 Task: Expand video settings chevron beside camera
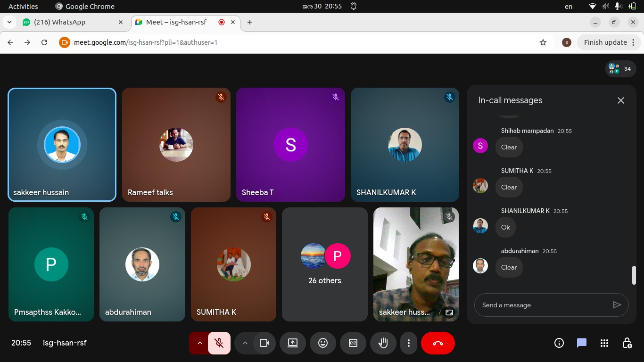pyautogui.click(x=245, y=343)
